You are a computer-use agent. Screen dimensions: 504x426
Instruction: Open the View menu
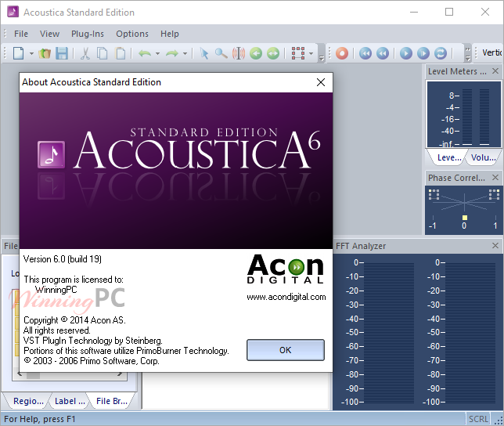point(49,34)
